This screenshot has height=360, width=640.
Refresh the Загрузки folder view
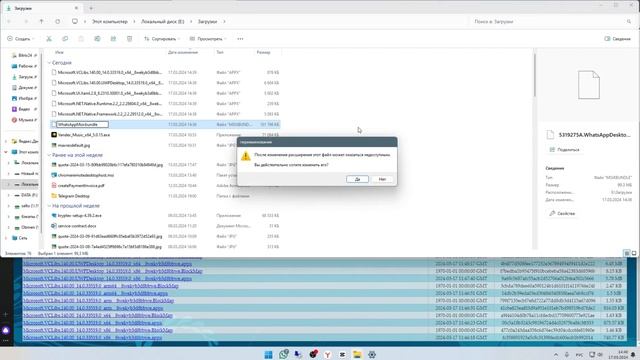pyautogui.click(x=58, y=21)
